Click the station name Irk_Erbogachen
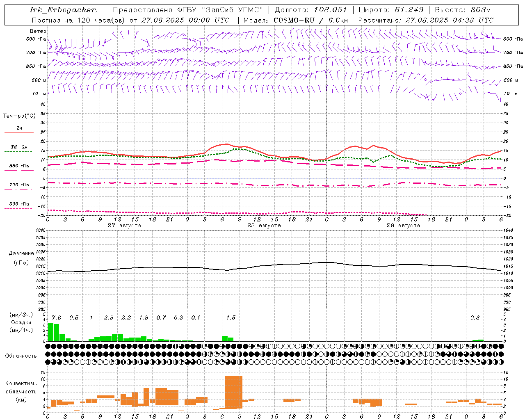 pyautogui.click(x=64, y=10)
